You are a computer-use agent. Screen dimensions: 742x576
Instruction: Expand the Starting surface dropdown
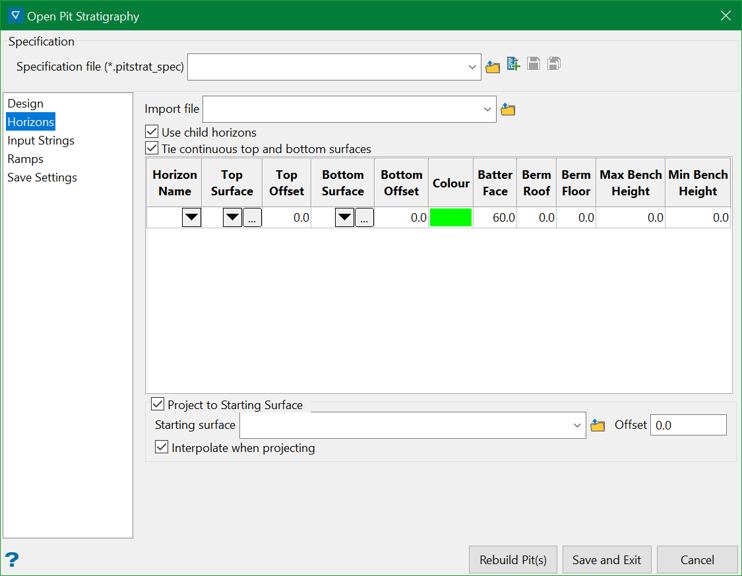click(x=577, y=425)
